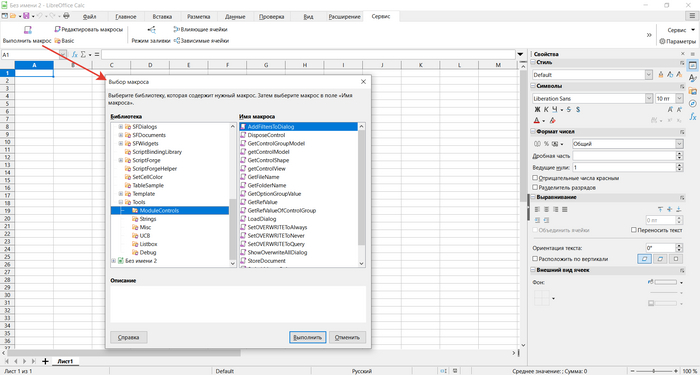Click the Ведущие нули input field

click(x=624, y=167)
